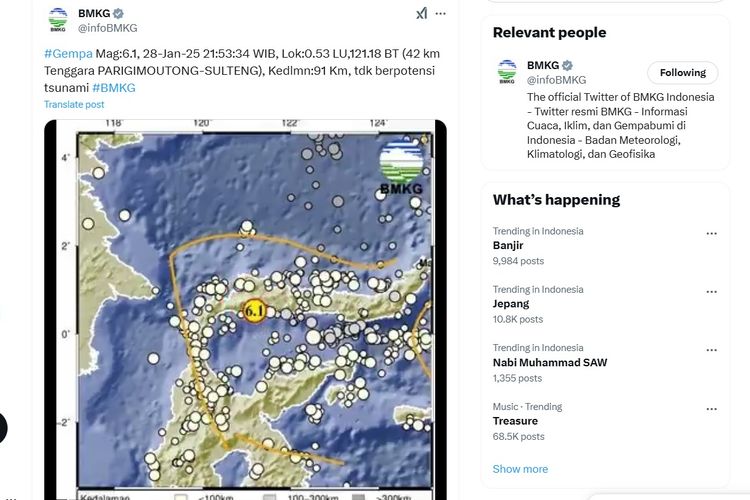
Task: Click the What's happening heading
Action: click(x=556, y=200)
